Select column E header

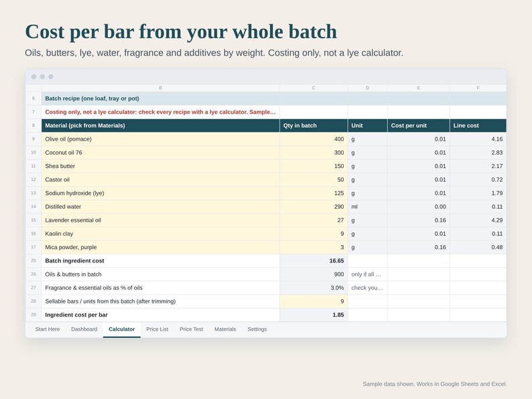coord(418,88)
